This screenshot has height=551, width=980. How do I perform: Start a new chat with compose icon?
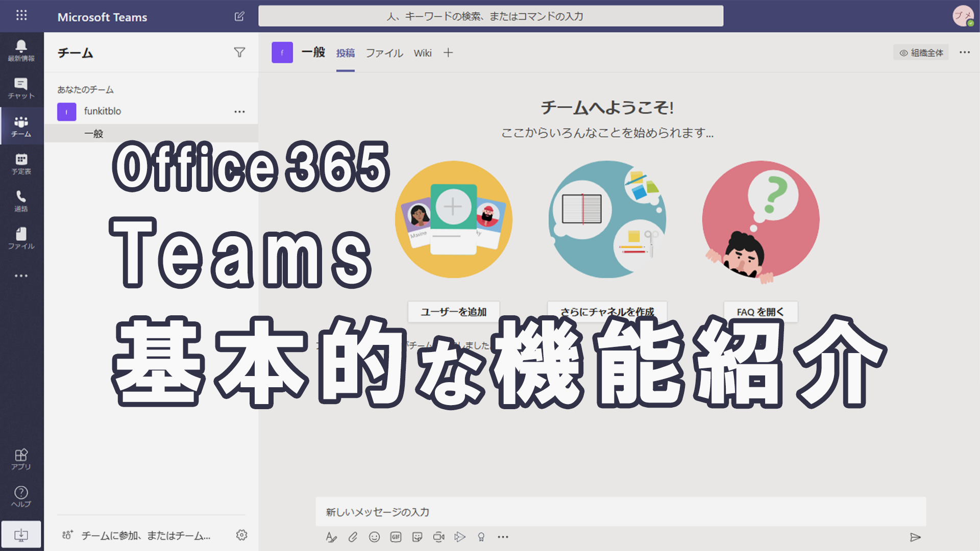click(x=239, y=16)
